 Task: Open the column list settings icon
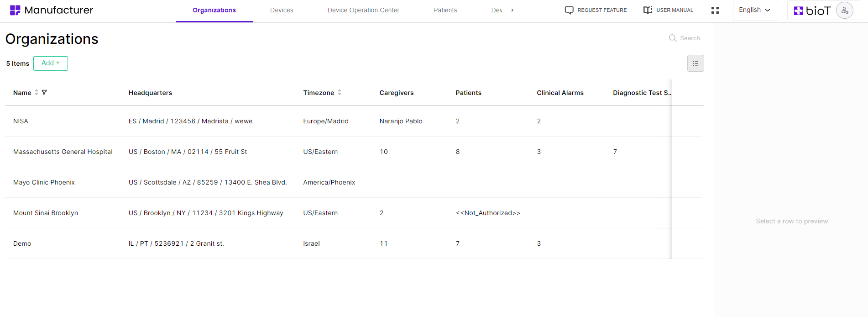pyautogui.click(x=695, y=63)
